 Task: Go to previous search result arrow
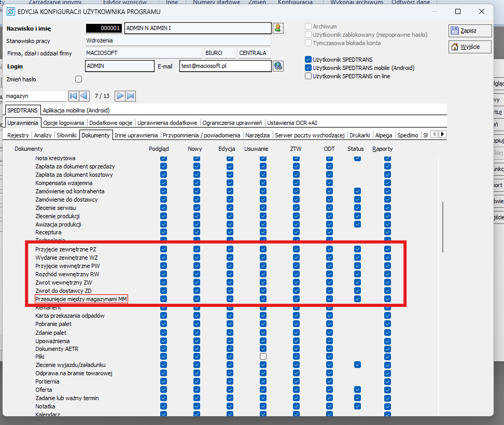(84, 96)
